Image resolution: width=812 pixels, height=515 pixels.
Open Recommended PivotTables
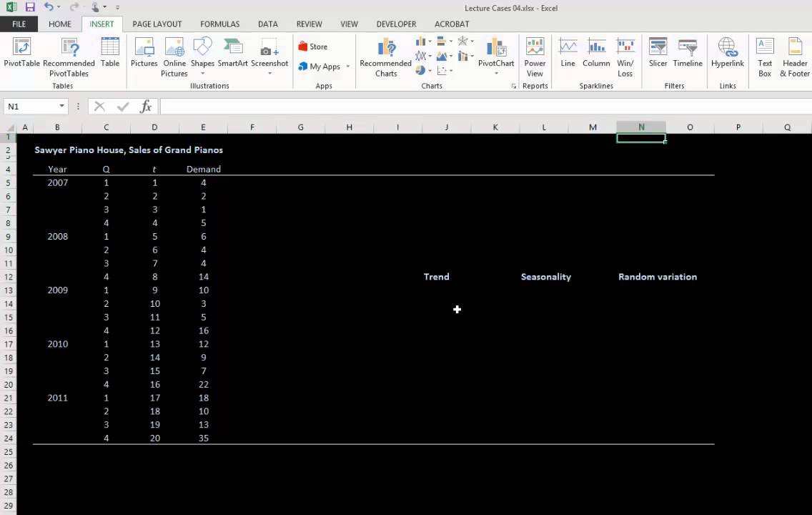coord(69,57)
